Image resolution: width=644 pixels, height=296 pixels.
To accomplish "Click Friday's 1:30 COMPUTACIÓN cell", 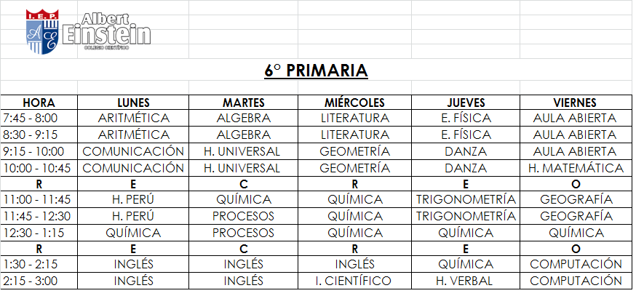I will (575, 264).
